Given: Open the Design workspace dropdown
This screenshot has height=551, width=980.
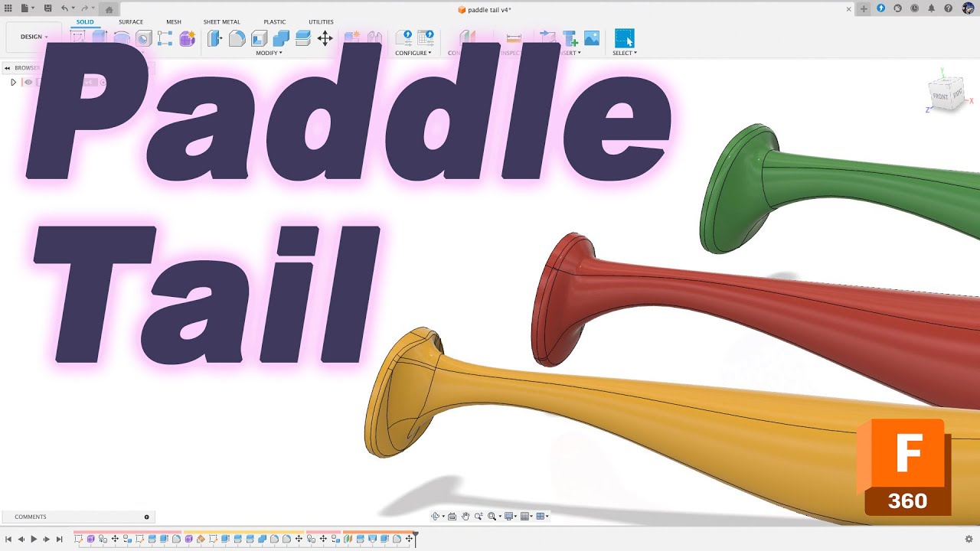Looking at the screenshot, I should (34, 37).
